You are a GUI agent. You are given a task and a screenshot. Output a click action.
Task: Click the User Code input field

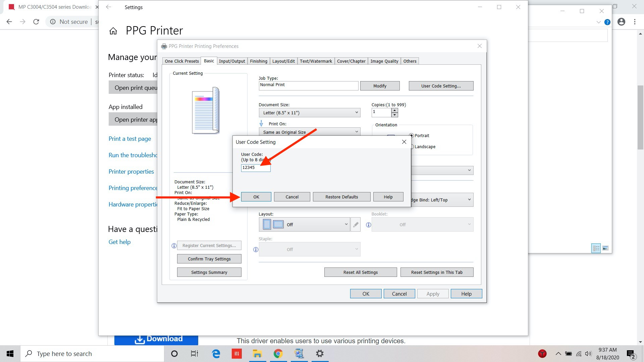coord(256,168)
